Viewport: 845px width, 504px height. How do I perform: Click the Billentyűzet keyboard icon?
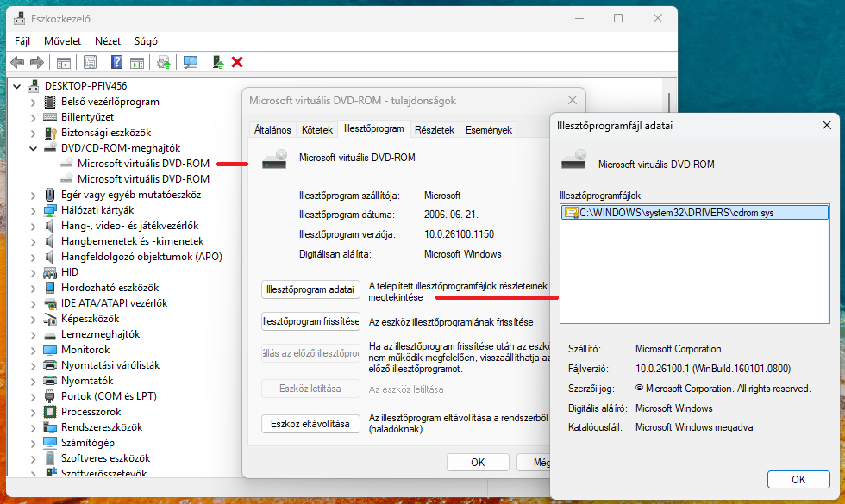[x=50, y=117]
